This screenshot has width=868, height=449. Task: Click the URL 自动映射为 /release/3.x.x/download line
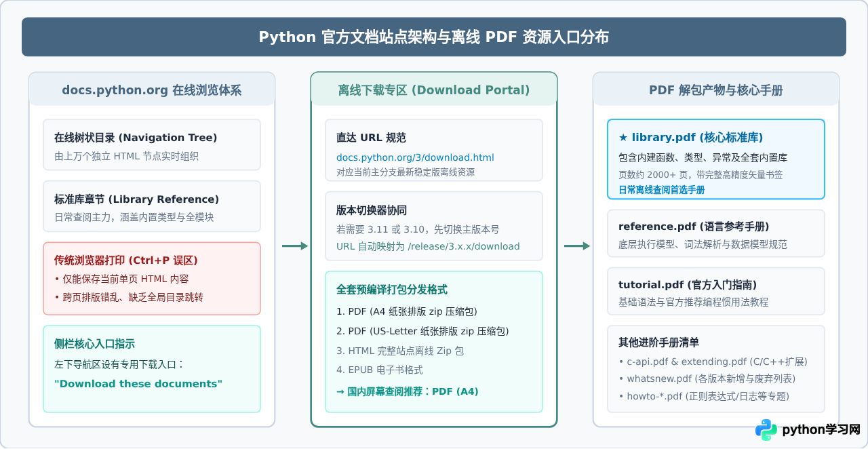point(428,247)
